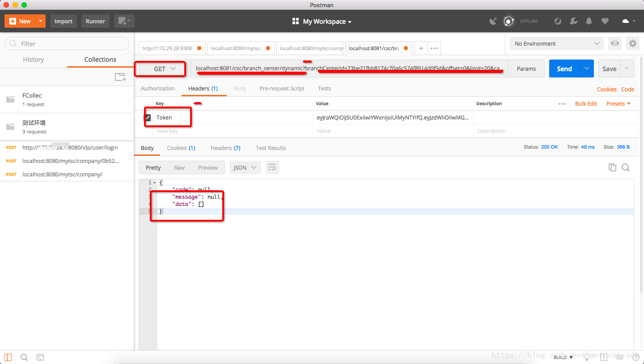Click the New key header field

coord(233,131)
